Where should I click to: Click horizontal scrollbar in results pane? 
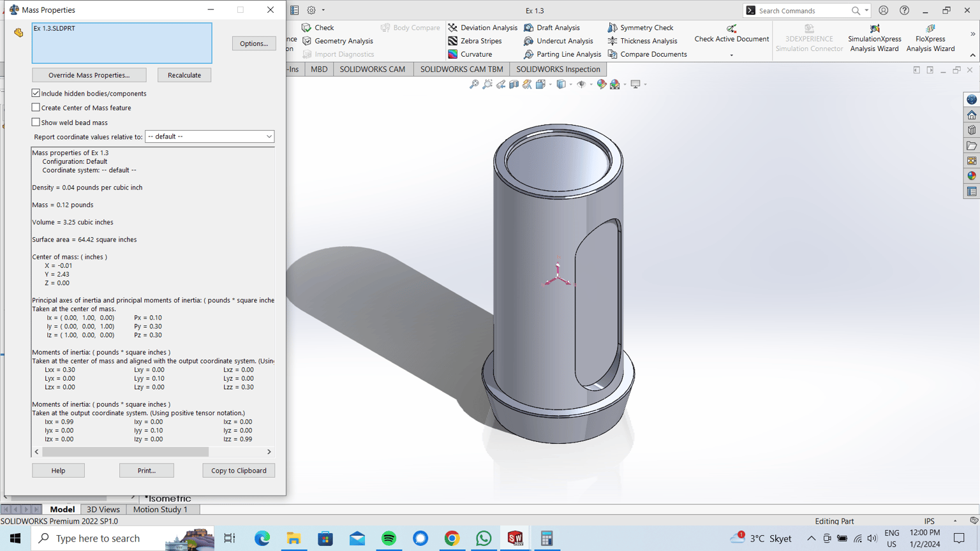[126, 452]
